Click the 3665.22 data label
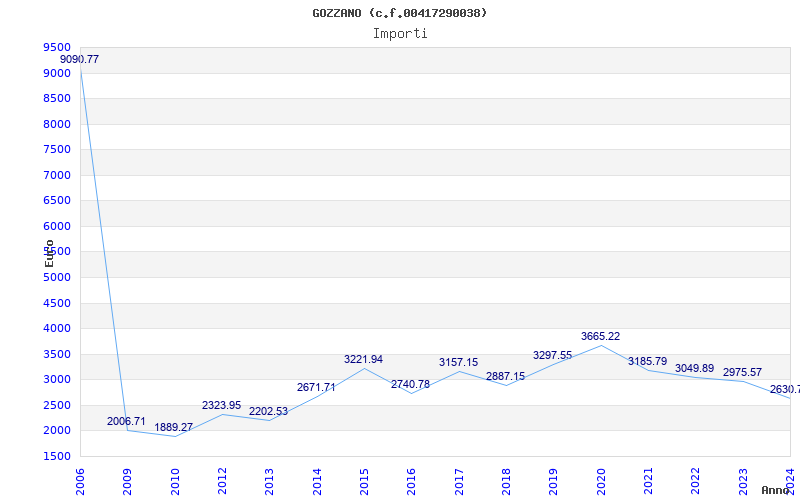This screenshot has height=500, width=800. click(601, 337)
